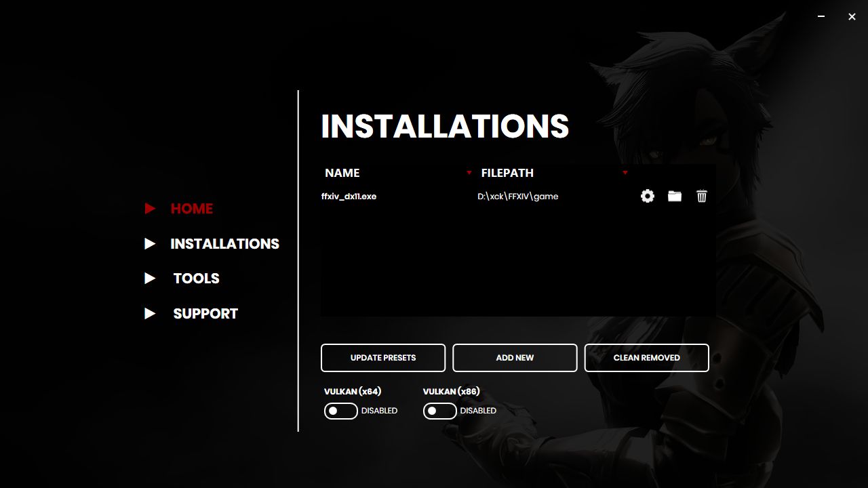Click the UPDATE PRESETS button

click(383, 358)
